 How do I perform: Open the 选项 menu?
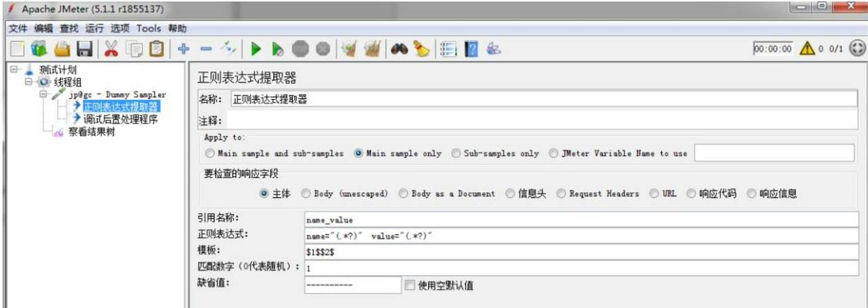click(120, 28)
